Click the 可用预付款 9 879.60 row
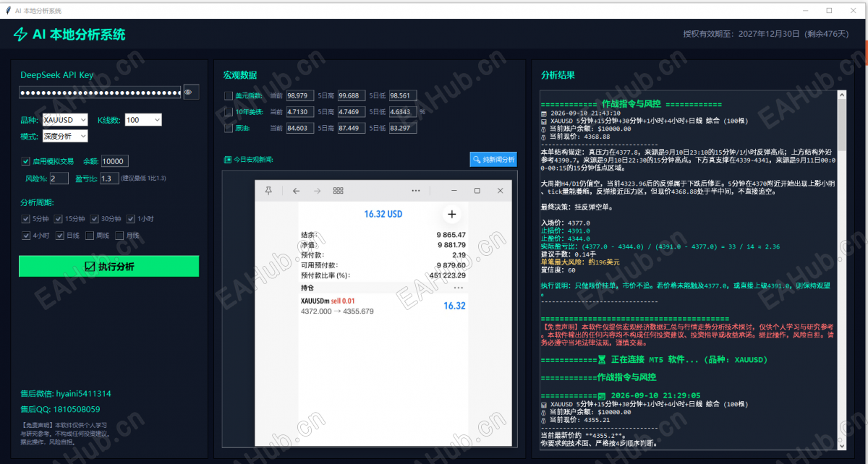Viewport: 868px width, 464px height. pos(383,265)
